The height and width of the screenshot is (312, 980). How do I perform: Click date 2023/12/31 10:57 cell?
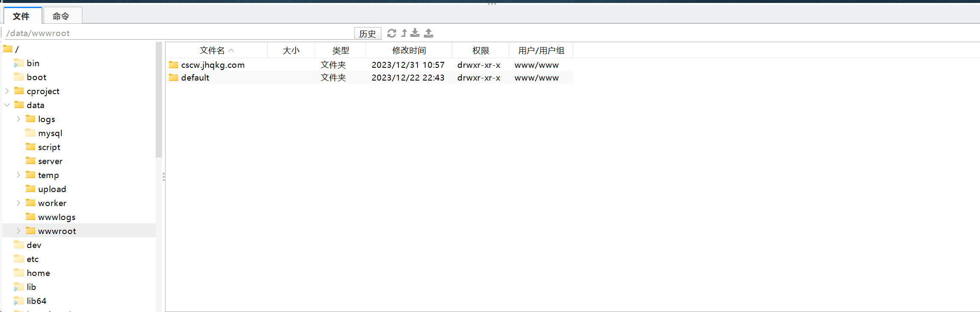click(x=408, y=65)
